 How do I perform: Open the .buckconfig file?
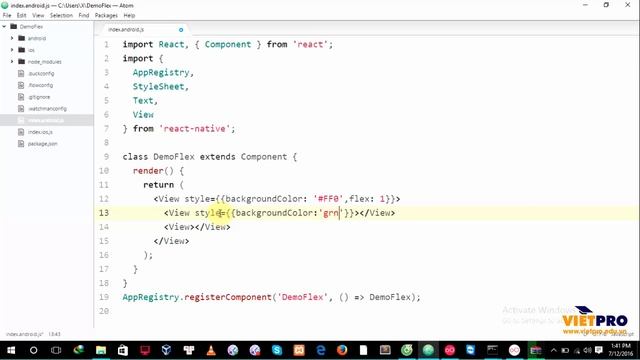pos(41,73)
